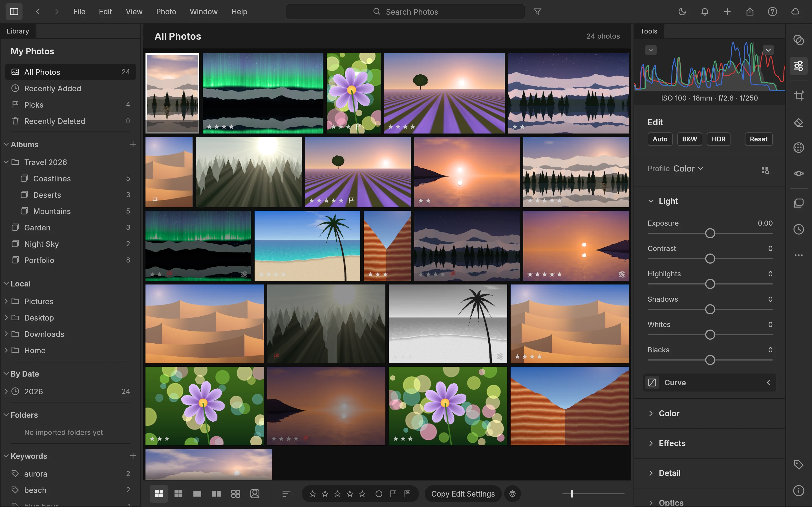Click the filter funnel icon
This screenshot has height=507, width=812.
pos(538,12)
